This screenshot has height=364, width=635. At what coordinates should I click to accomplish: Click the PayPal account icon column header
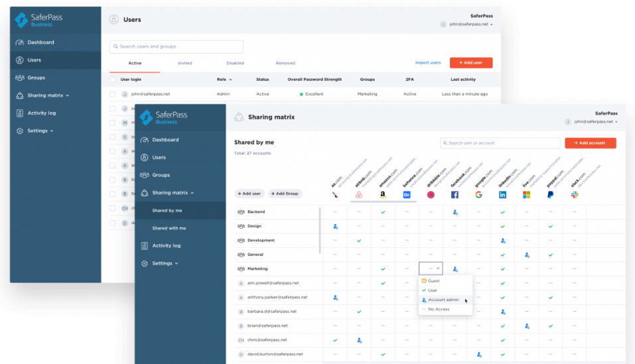(550, 195)
